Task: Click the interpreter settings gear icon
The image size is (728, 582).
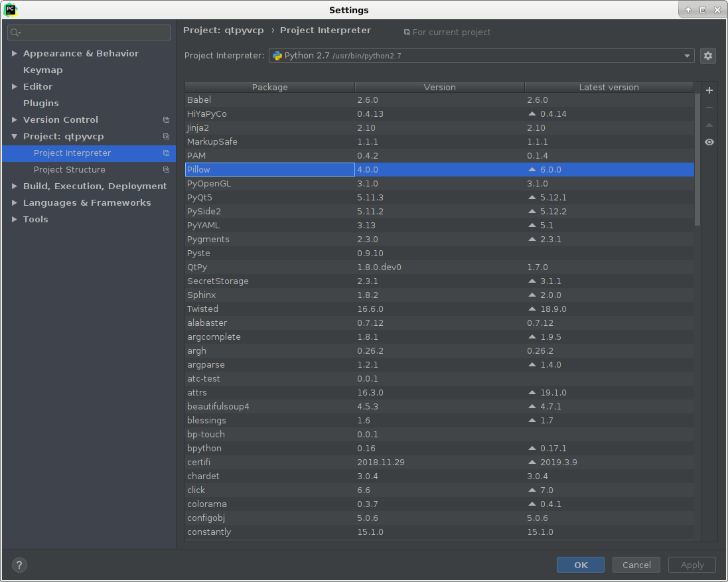Action: tap(707, 56)
